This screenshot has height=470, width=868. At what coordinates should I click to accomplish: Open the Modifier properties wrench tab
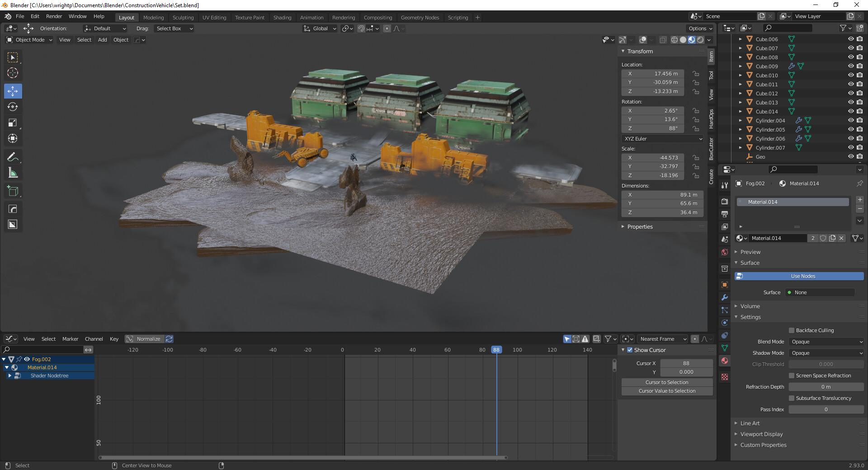point(725,297)
